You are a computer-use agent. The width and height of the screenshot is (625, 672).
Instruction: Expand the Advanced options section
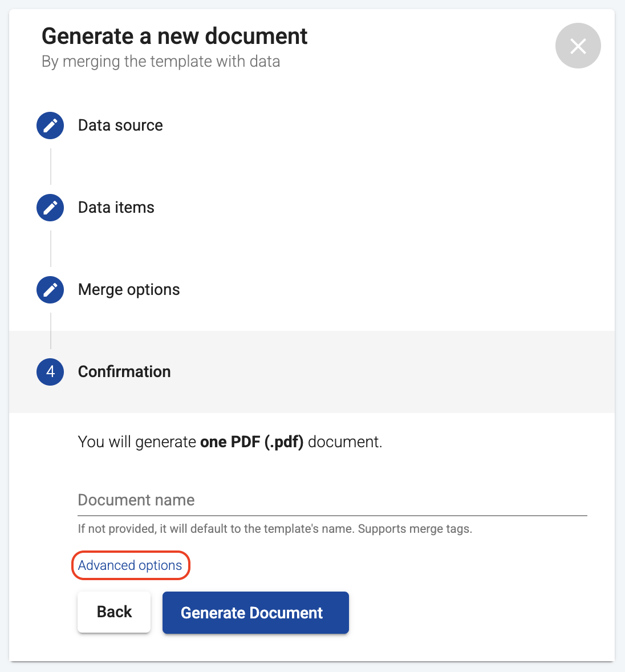click(130, 565)
